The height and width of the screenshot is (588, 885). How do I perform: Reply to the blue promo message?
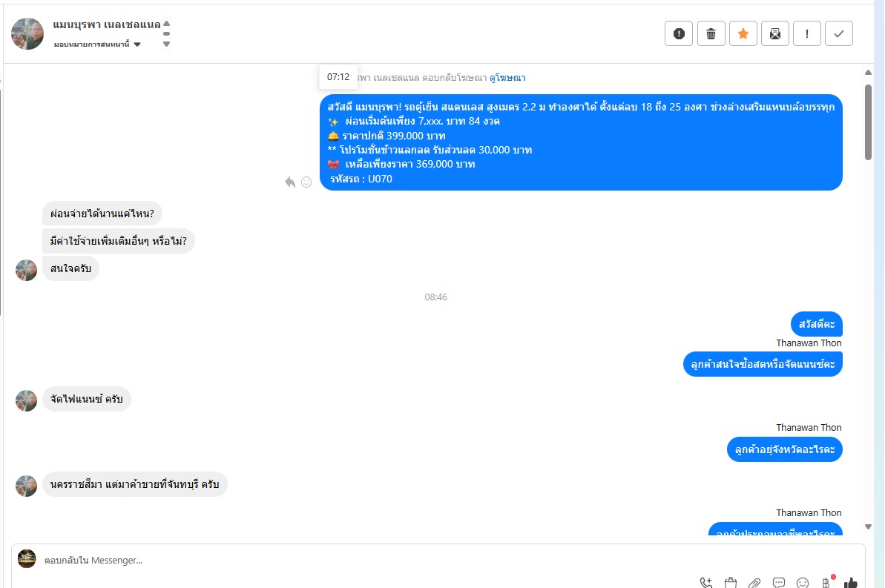click(290, 182)
